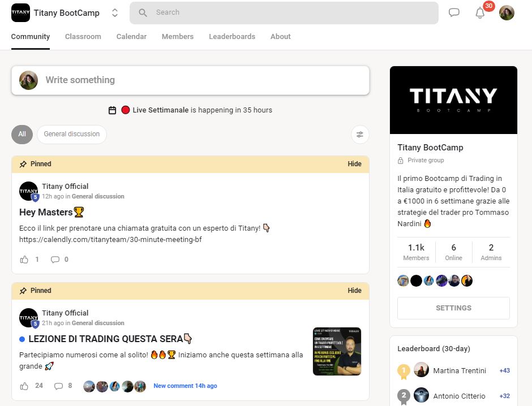Open comments on the Hey Masters post
Viewport: 532px width, 406px height.
click(x=55, y=260)
